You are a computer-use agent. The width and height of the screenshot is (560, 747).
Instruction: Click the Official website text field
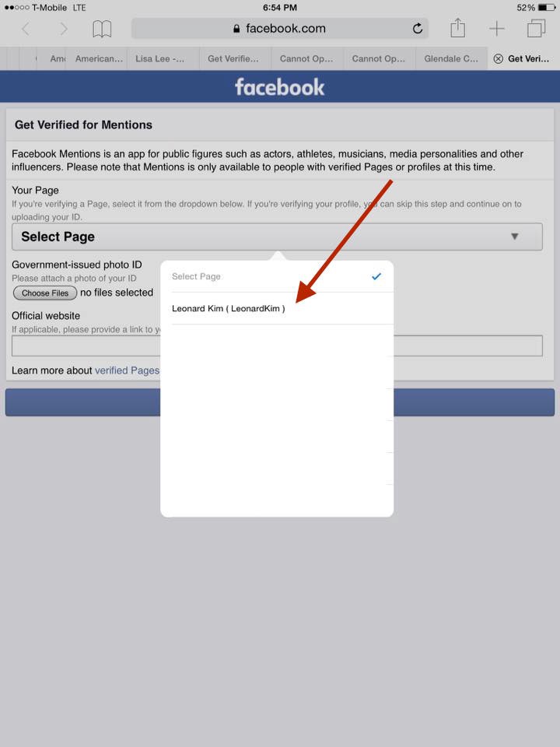tap(277, 345)
